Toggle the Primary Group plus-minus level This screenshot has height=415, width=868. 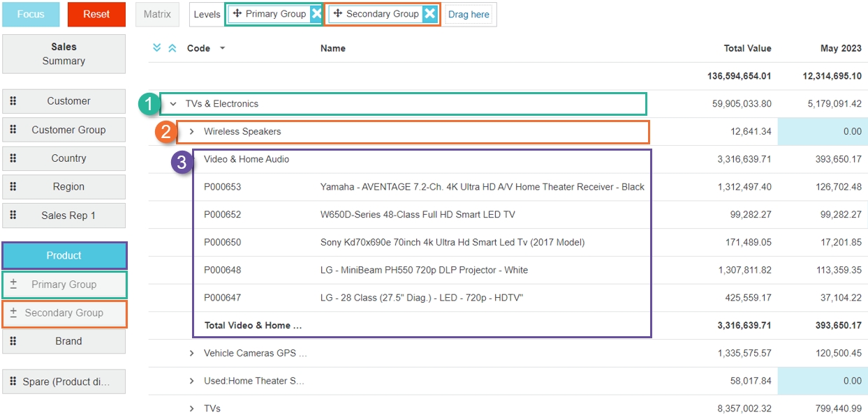click(13, 284)
